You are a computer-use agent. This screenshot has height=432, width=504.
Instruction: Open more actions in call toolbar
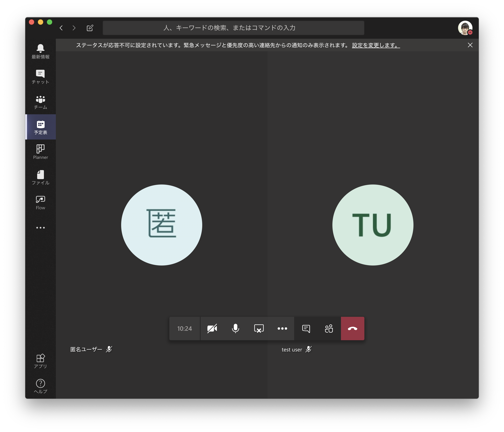282,328
